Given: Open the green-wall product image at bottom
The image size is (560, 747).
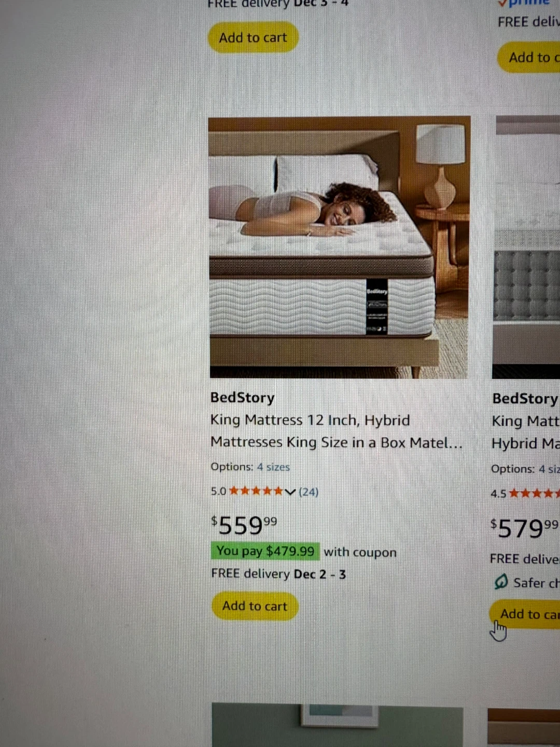Looking at the screenshot, I should 337,724.
